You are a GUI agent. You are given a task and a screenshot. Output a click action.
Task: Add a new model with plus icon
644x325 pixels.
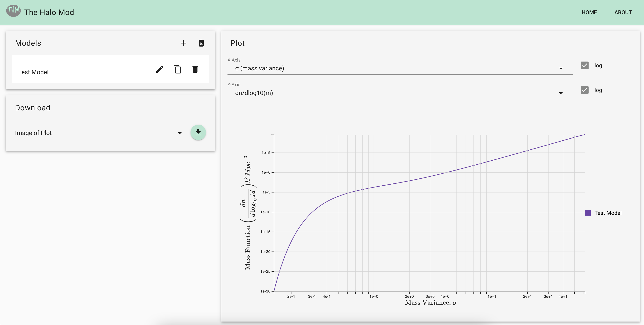coord(183,43)
